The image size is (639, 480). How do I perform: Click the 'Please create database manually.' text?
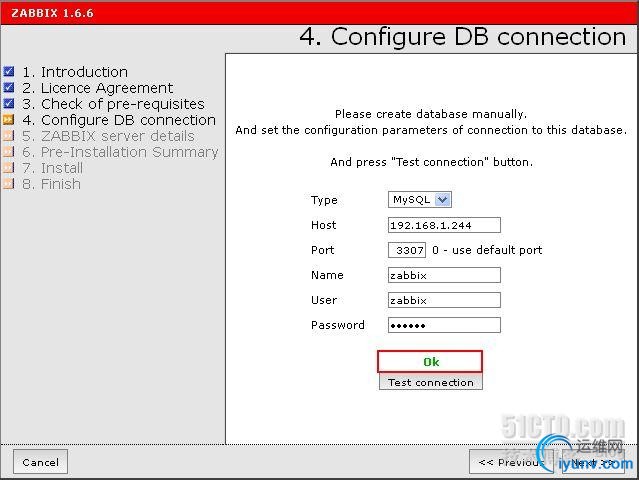pos(431,114)
